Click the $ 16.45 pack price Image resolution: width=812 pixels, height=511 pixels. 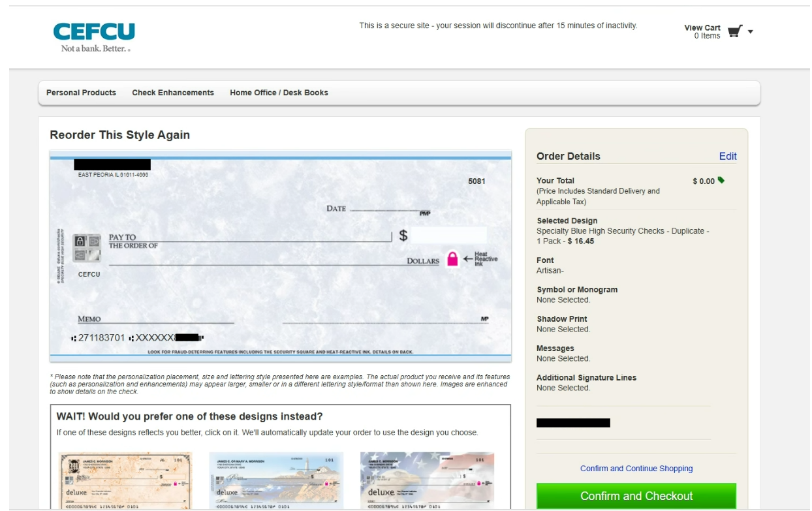[x=581, y=241]
